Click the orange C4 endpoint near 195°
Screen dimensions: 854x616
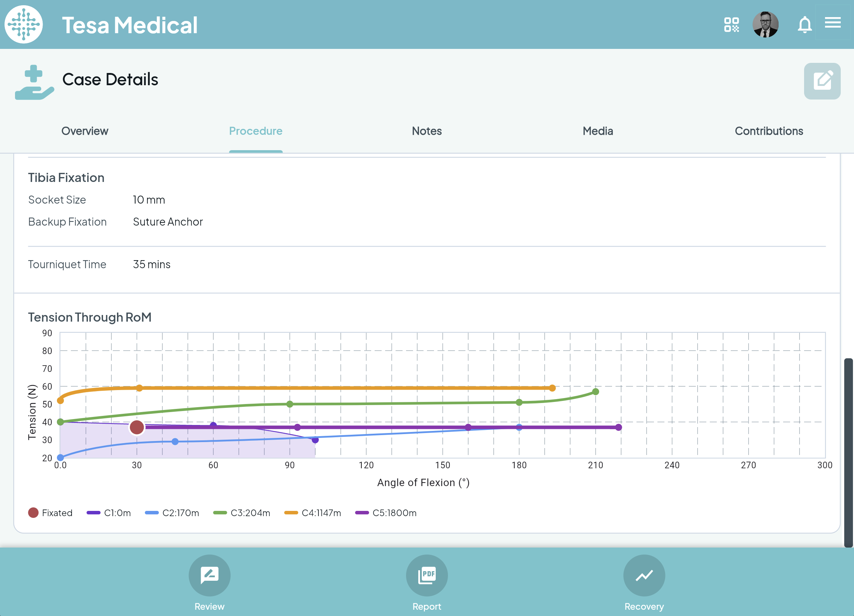pyautogui.click(x=552, y=388)
